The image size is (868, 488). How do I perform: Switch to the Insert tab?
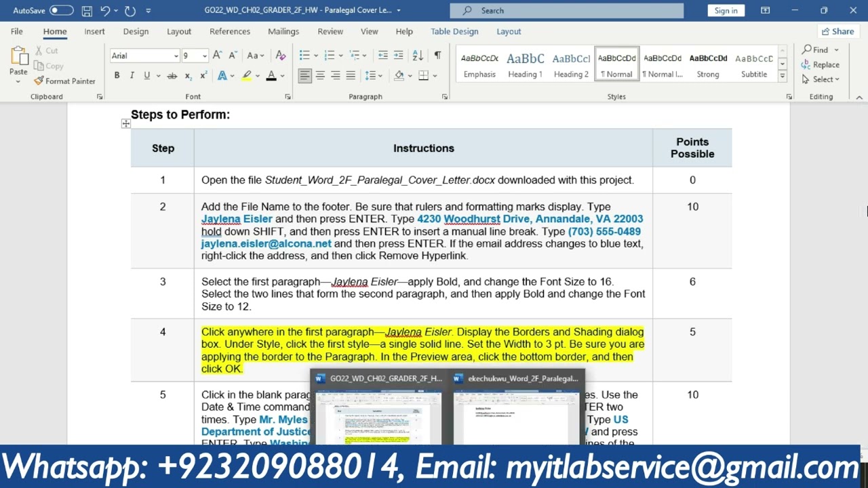tap(94, 31)
